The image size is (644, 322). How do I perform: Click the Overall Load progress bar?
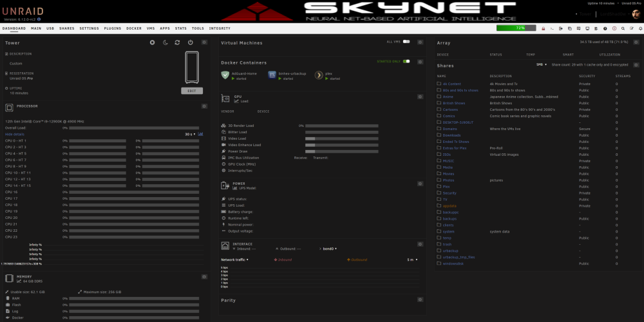click(x=134, y=128)
